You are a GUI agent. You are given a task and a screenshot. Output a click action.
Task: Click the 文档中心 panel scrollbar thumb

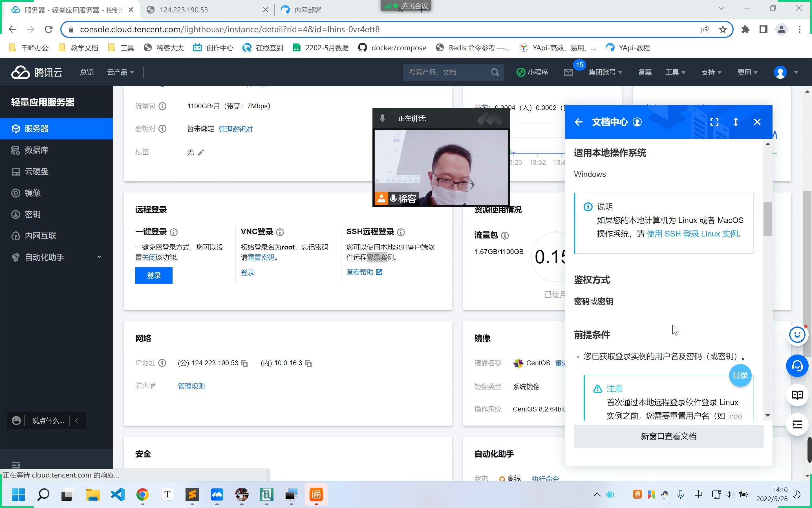pyautogui.click(x=767, y=219)
